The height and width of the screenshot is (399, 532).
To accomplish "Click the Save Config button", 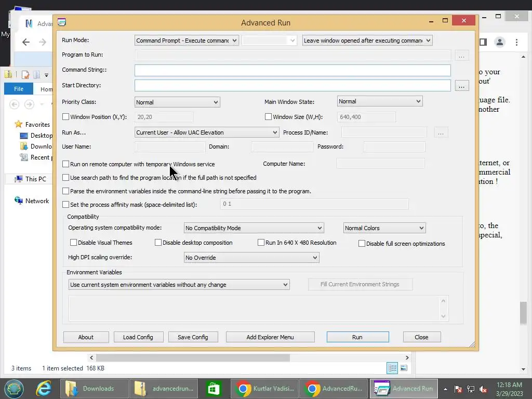I will [x=193, y=337].
